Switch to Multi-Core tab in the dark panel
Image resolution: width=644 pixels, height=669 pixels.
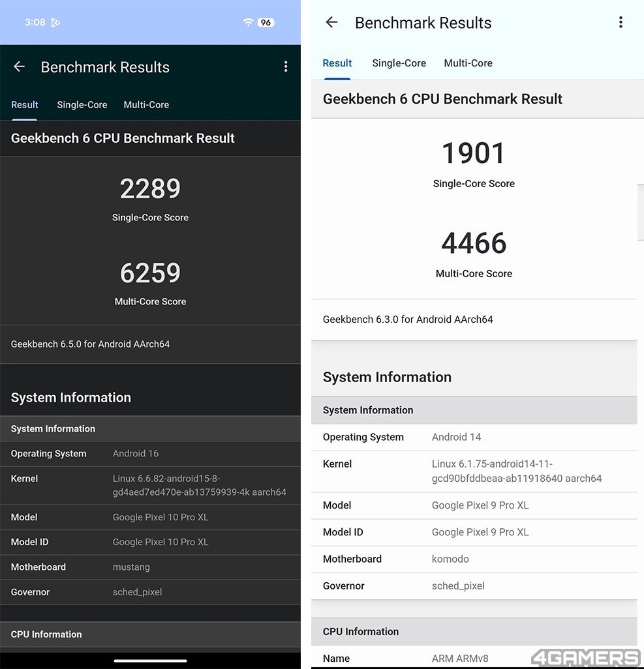(x=146, y=105)
